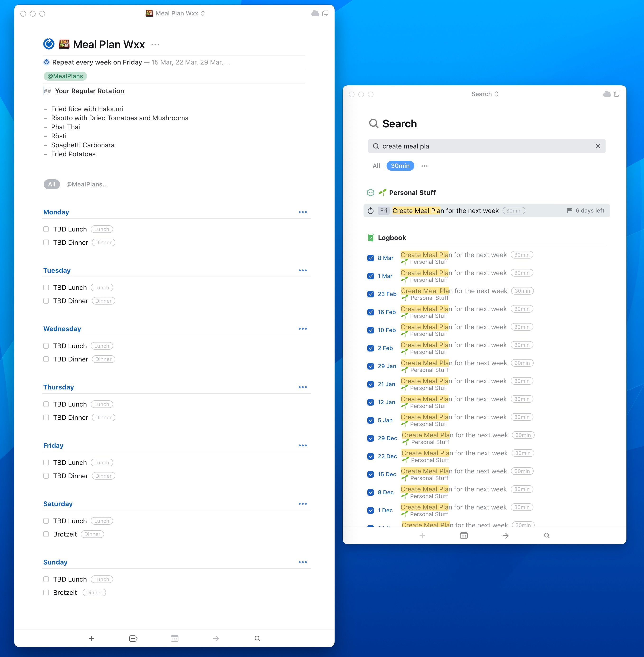Image resolution: width=644 pixels, height=657 pixels.
Task: Check off TBD Lunch under Monday
Action: (x=46, y=229)
